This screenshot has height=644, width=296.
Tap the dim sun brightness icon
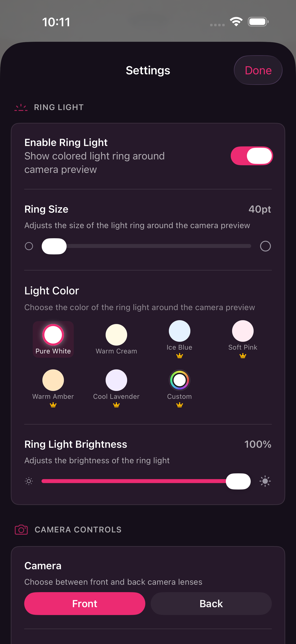click(29, 481)
